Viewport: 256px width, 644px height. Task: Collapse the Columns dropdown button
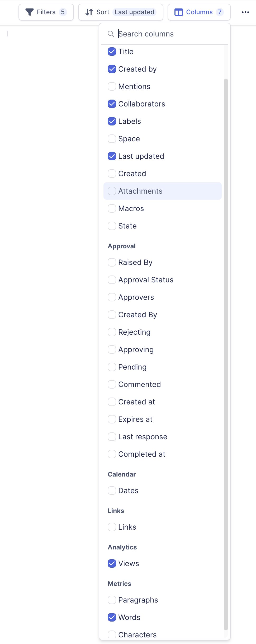pyautogui.click(x=199, y=12)
